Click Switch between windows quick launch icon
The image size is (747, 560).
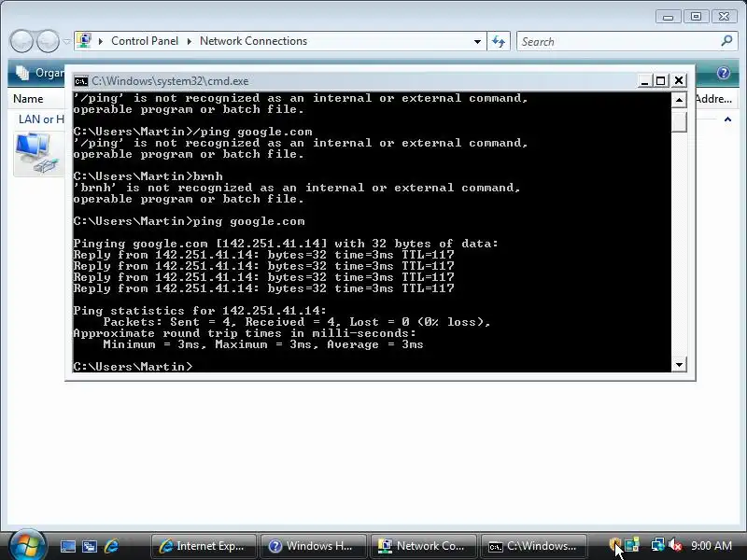(90, 546)
